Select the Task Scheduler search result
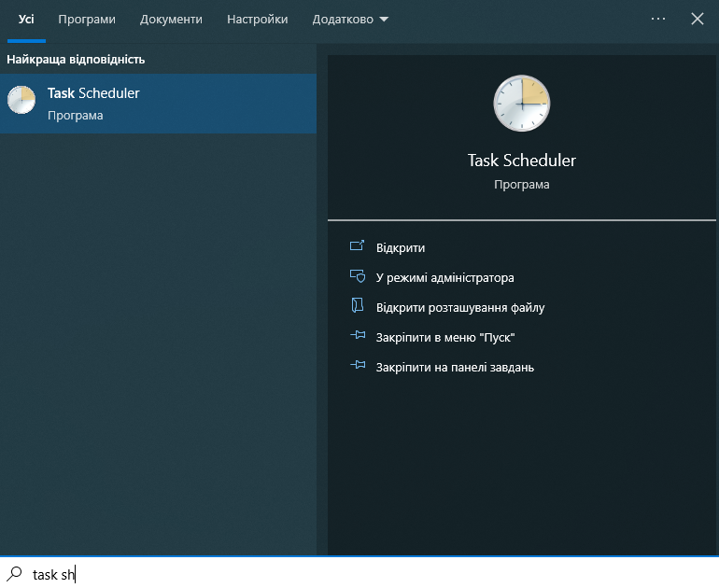Image resolution: width=719 pixels, height=588 pixels. [158, 104]
